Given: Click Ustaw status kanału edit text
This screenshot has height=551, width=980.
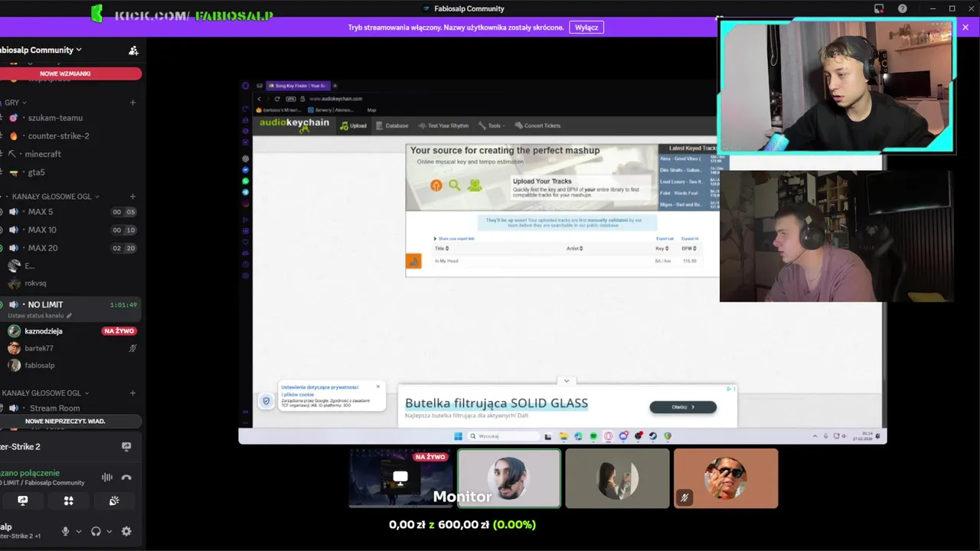Looking at the screenshot, I should (39, 315).
